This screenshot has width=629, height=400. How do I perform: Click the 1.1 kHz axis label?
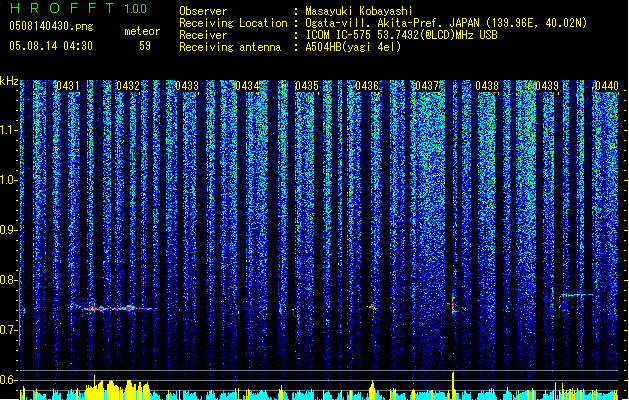8,131
